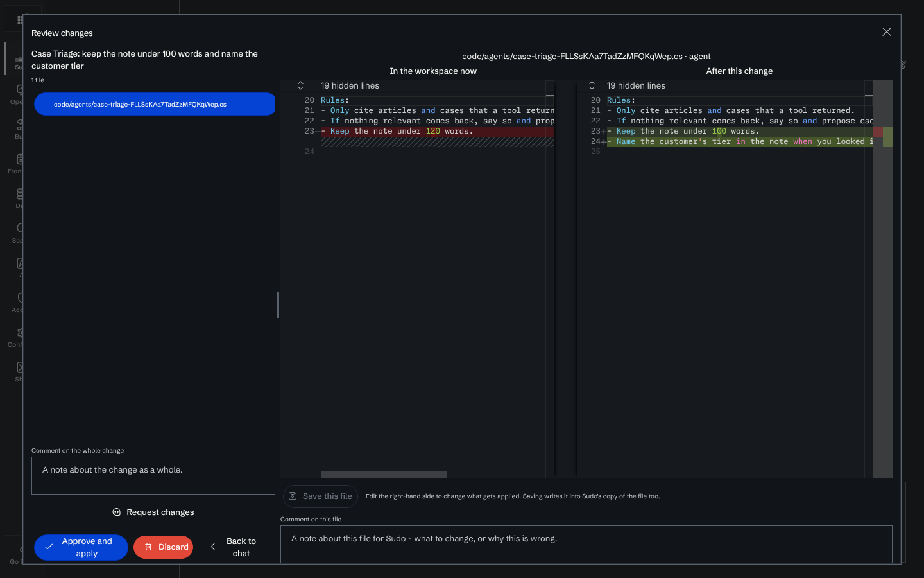This screenshot has width=924, height=578.
Task: Focus the Comment on this file box
Action: click(586, 544)
